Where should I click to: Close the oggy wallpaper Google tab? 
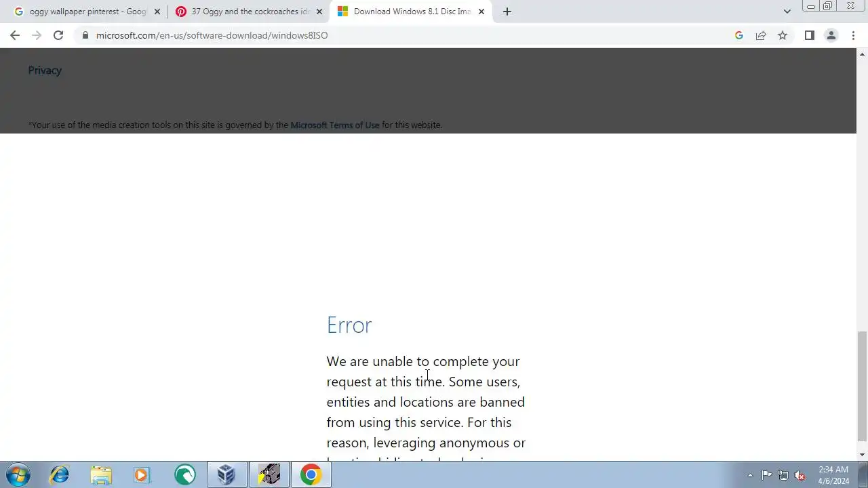click(x=157, y=12)
